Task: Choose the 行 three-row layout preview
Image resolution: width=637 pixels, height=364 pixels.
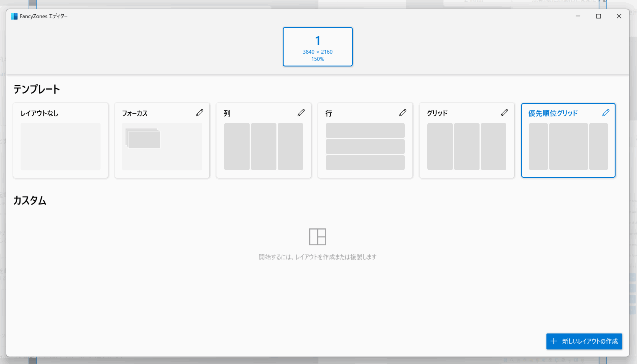Action: [x=365, y=147]
